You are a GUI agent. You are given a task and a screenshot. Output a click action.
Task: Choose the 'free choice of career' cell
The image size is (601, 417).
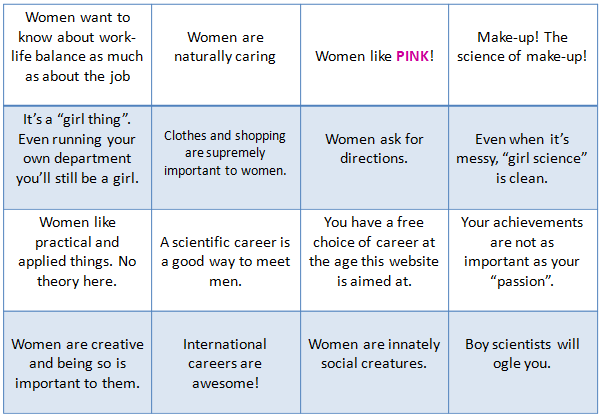click(x=374, y=260)
